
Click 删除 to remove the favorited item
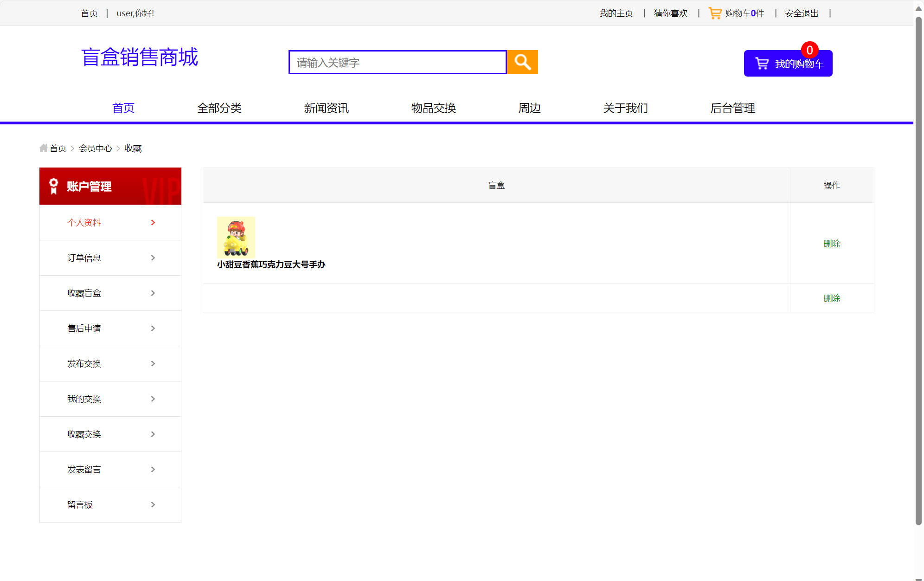point(832,243)
